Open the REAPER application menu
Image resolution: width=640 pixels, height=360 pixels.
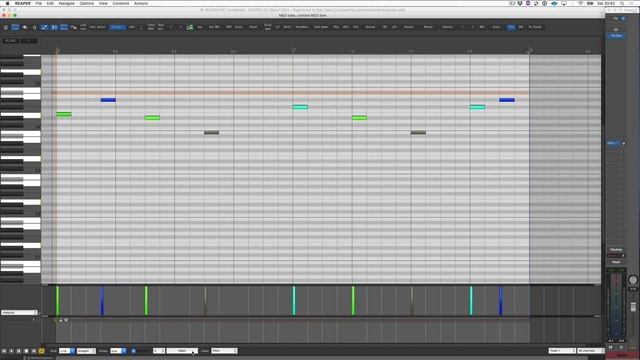click(23, 3)
